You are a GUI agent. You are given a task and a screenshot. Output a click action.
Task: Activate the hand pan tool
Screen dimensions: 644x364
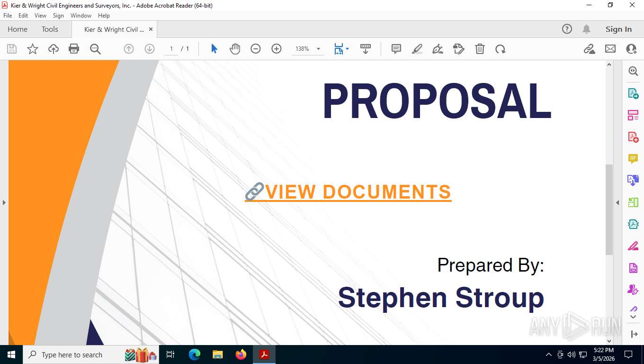click(x=235, y=49)
